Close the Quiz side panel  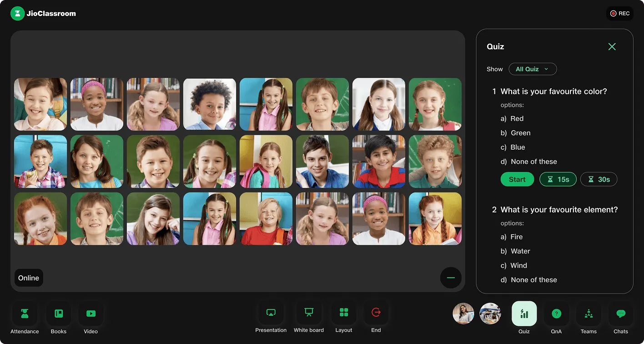click(612, 46)
